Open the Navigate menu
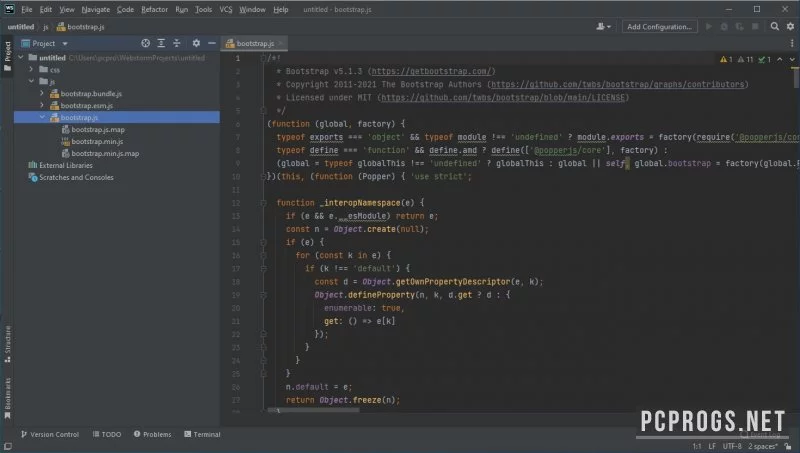This screenshot has width=800, height=453. pos(95,9)
